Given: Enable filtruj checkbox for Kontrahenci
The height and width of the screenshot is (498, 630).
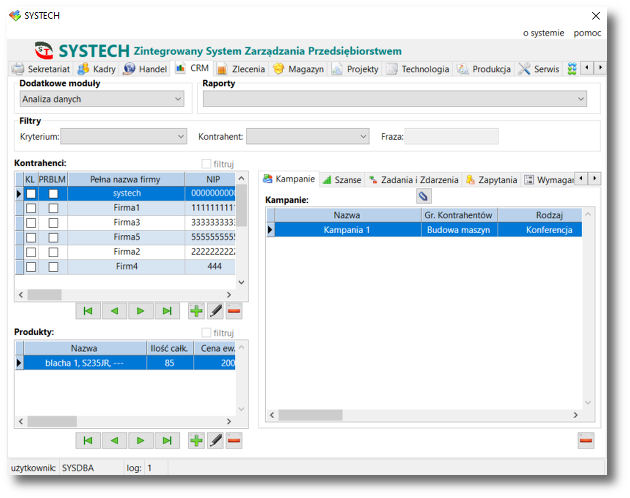Looking at the screenshot, I should tap(206, 164).
